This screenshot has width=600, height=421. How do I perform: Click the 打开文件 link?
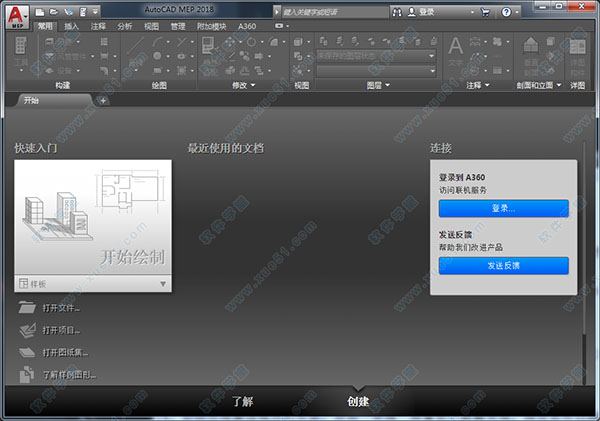[61, 308]
